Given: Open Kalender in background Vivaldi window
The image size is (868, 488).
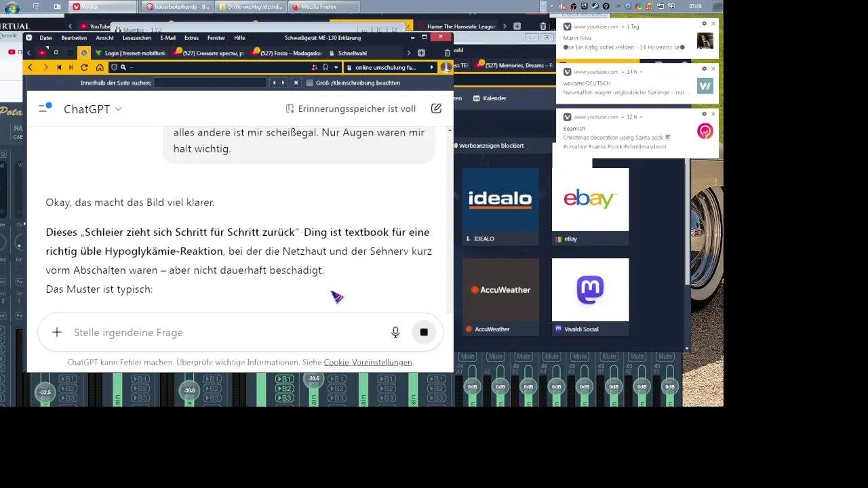Looking at the screenshot, I should pyautogui.click(x=490, y=98).
